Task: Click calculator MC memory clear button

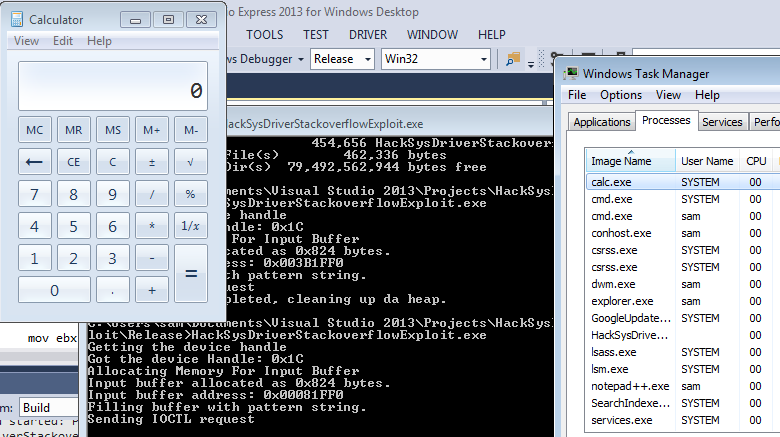Action: click(34, 130)
